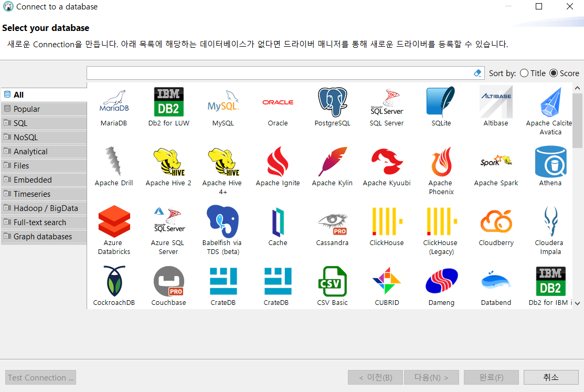This screenshot has height=392, width=584.
Task: Click the 취소 cancel button
Action: (551, 377)
